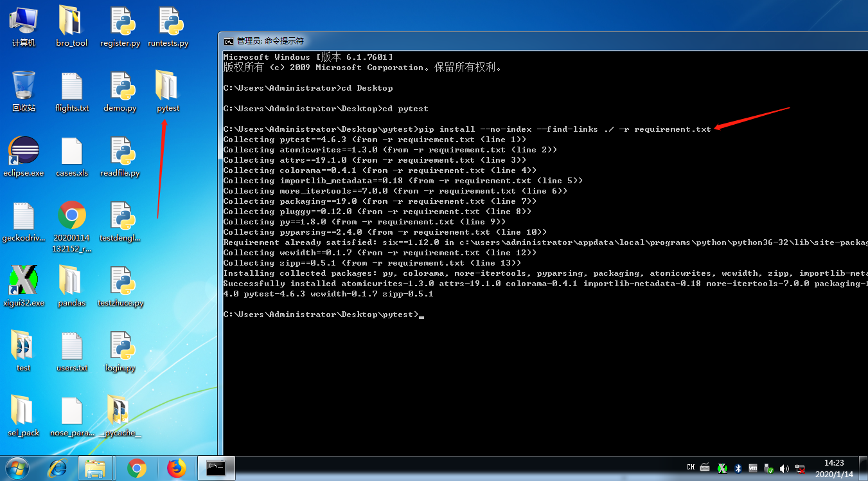Click 'Collecting wcwidth==0.1.7' output line
Screen dimensions: 868x481
[380, 253]
